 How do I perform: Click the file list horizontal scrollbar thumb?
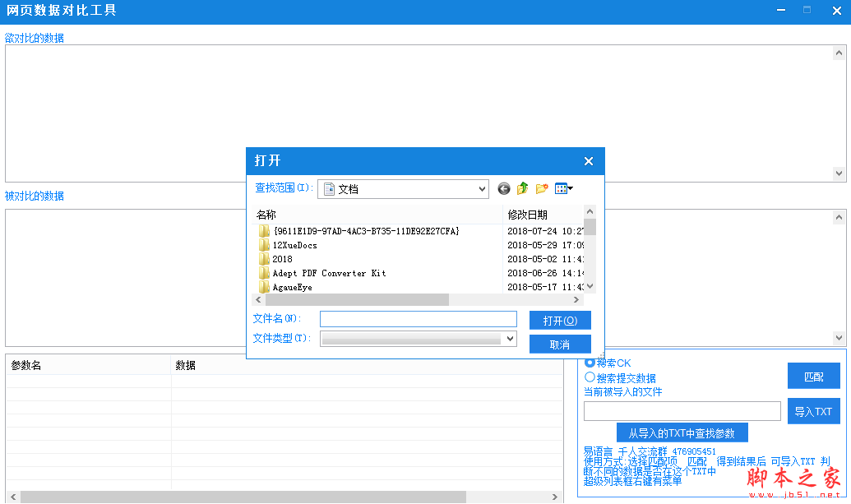(x=357, y=299)
